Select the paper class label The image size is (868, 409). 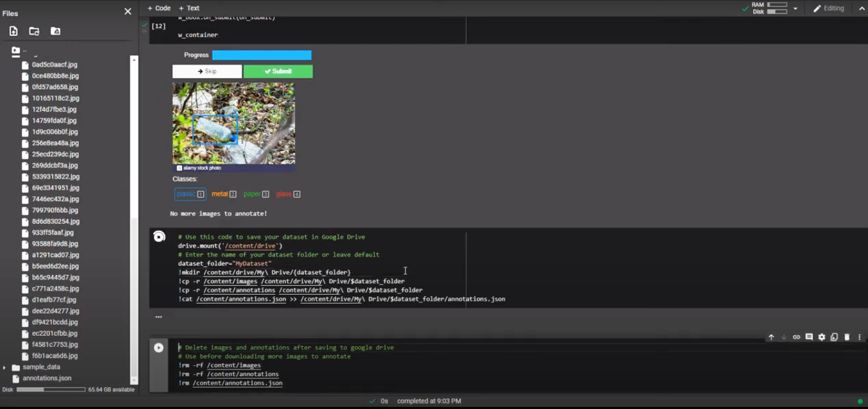[x=256, y=194]
